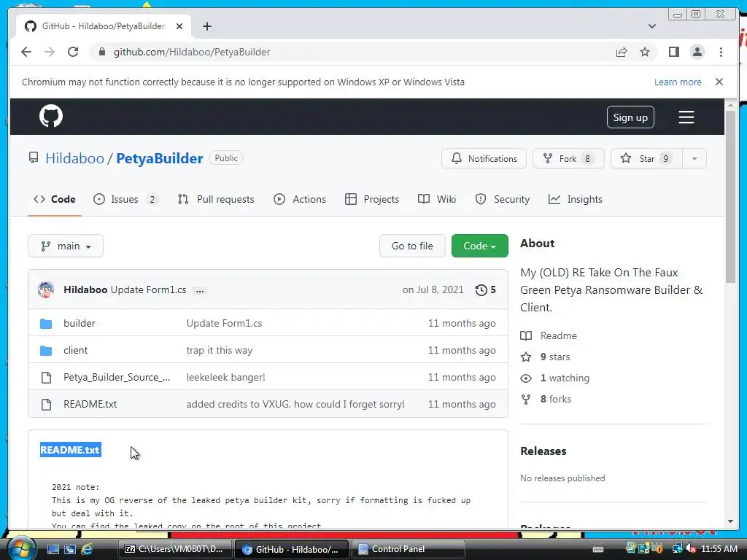Click the Learn more link

point(678,82)
